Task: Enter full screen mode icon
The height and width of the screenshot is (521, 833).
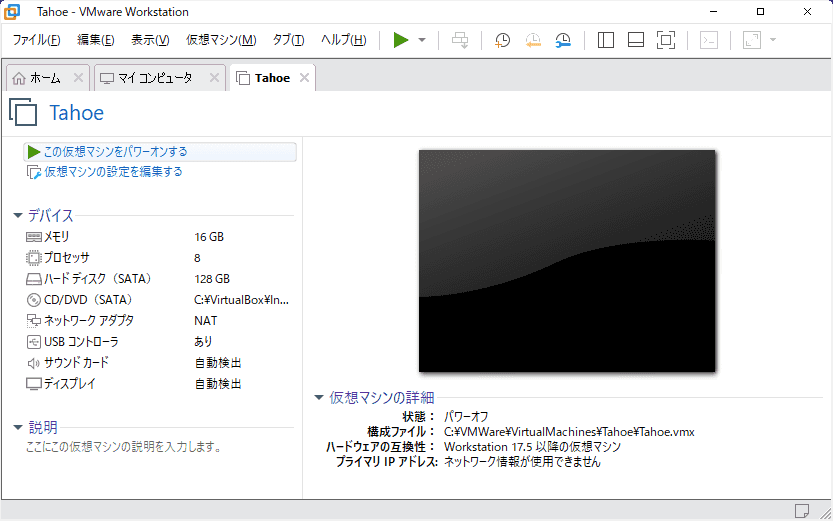Action: point(666,40)
